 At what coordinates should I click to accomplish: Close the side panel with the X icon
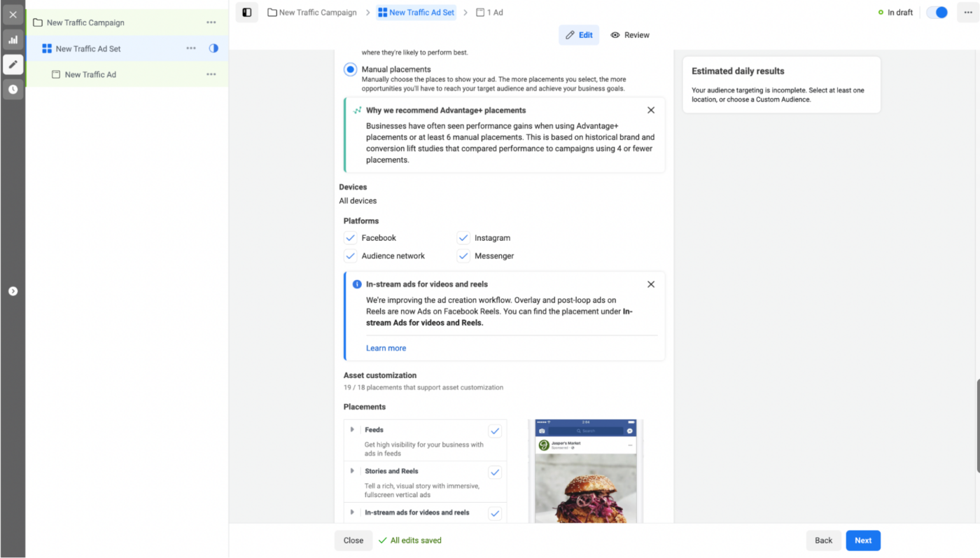point(13,14)
